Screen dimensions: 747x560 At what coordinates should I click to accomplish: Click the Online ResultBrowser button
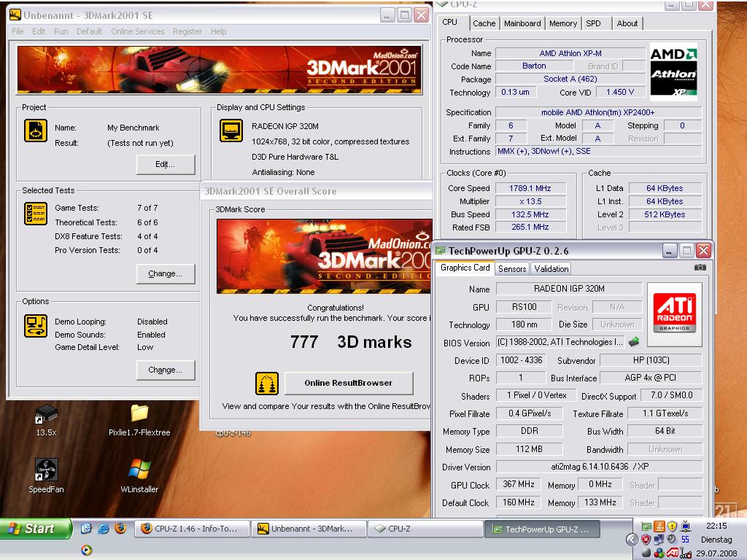(x=349, y=383)
